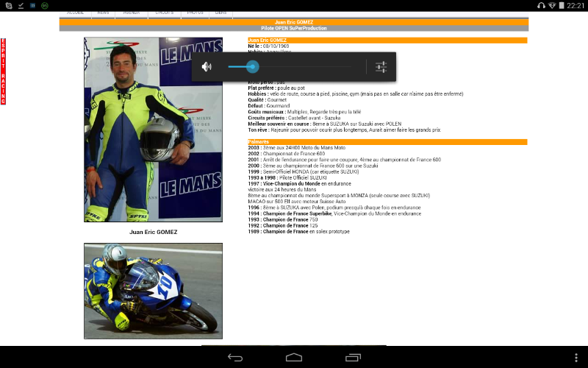Image resolution: width=588 pixels, height=368 pixels.
Task: Tap the Android back button
Action: pyautogui.click(x=235, y=358)
